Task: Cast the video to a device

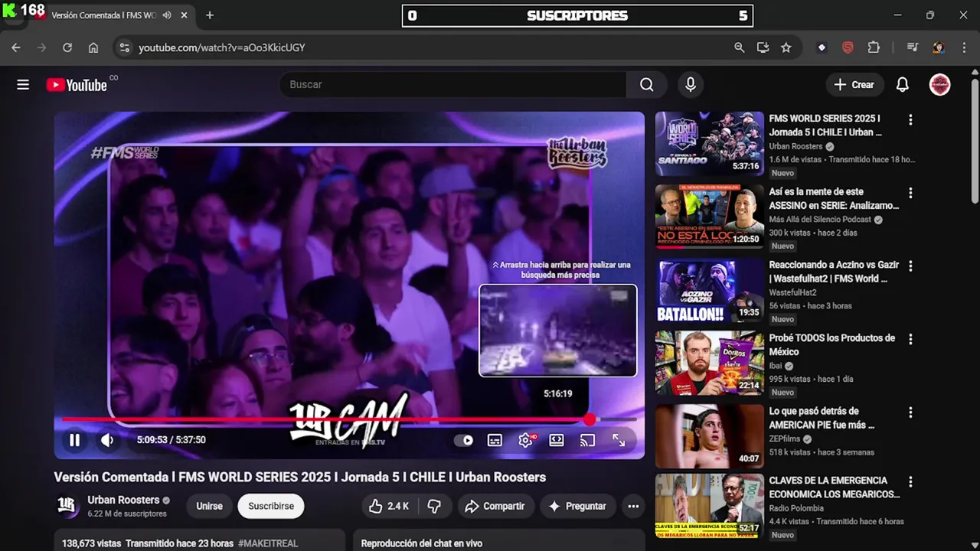Action: pyautogui.click(x=587, y=440)
